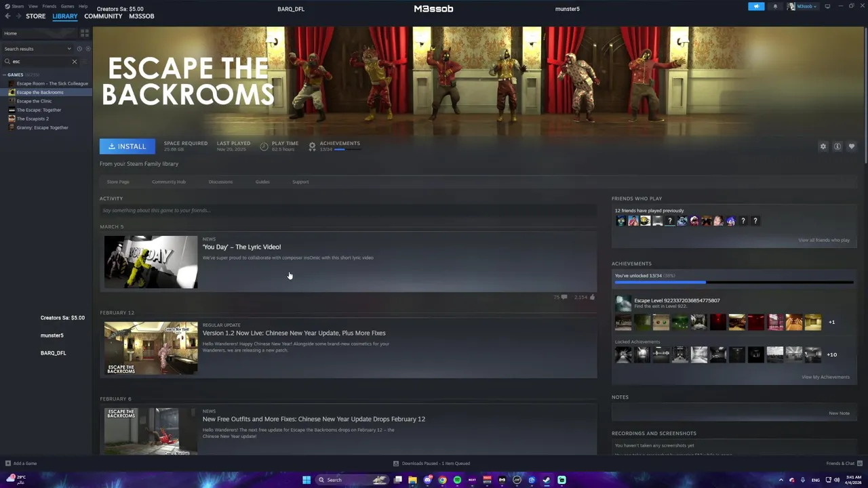Click New Note button
Screen dimensions: 868x488
point(839,413)
